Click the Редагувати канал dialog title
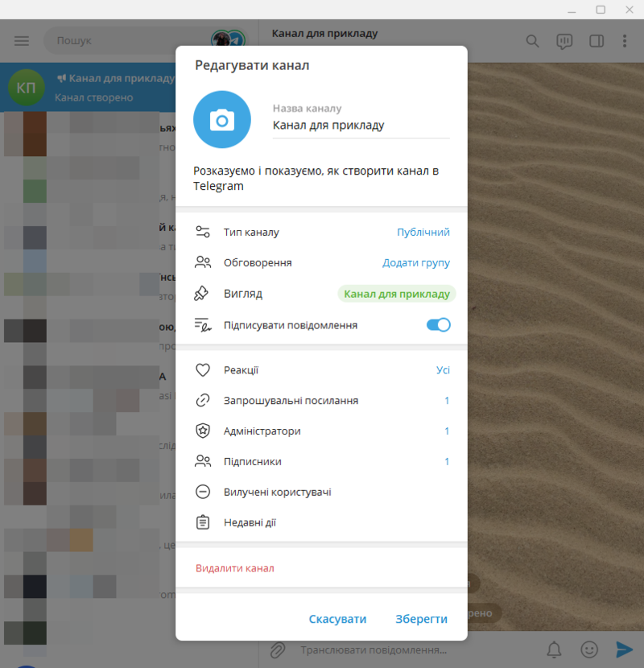Image resolution: width=644 pixels, height=668 pixels. tap(252, 66)
